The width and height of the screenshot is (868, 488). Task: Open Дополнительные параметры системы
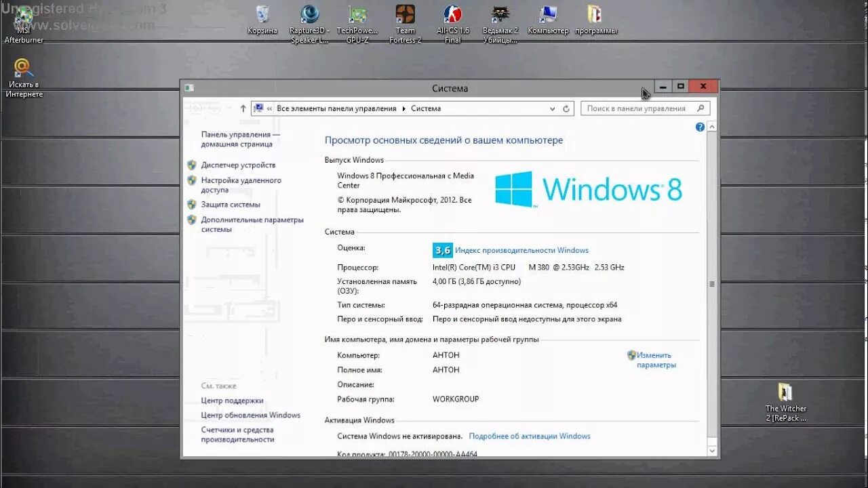pos(252,224)
